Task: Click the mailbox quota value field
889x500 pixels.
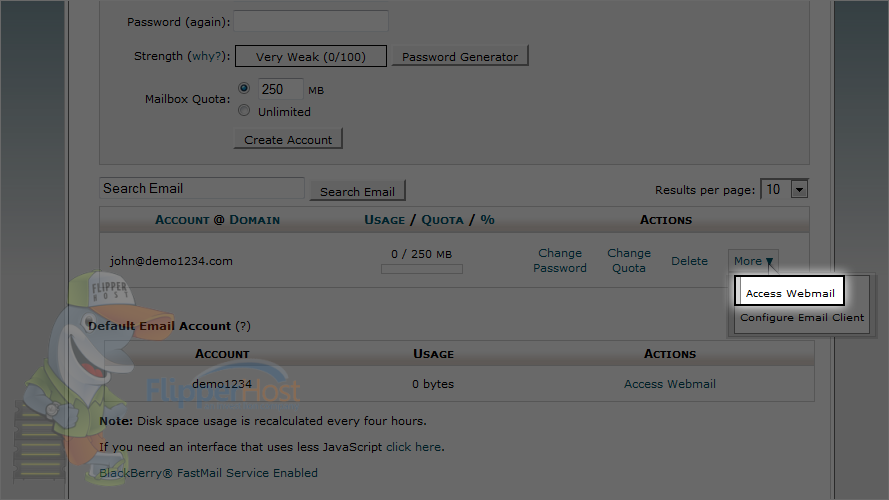Action: 281,89
